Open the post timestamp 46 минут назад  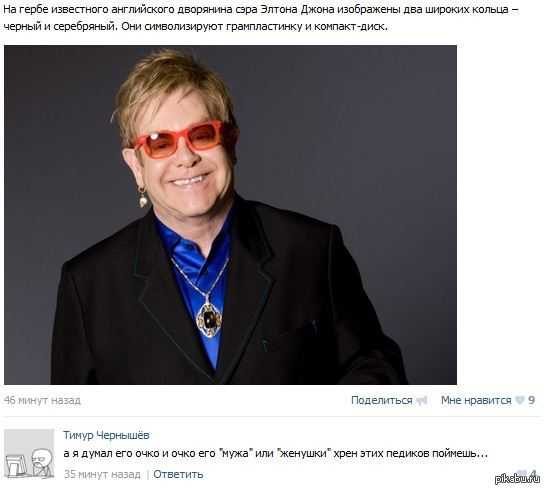click(42, 400)
